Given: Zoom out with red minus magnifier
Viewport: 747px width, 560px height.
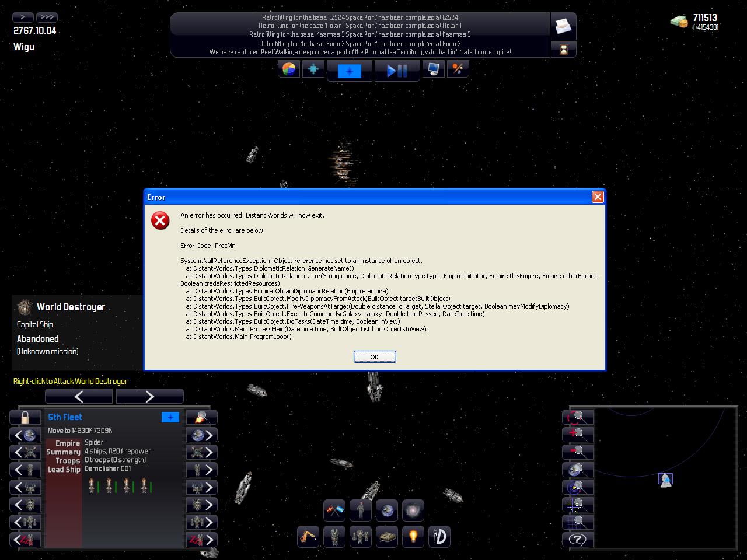Looking at the screenshot, I should click(578, 452).
